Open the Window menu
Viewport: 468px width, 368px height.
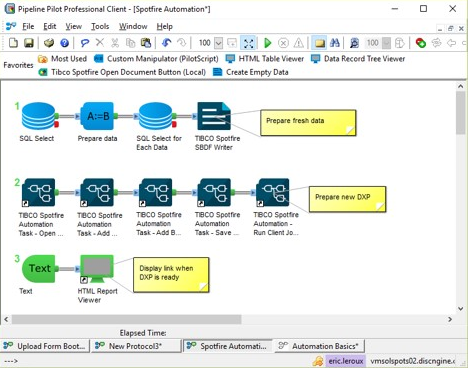(x=133, y=26)
